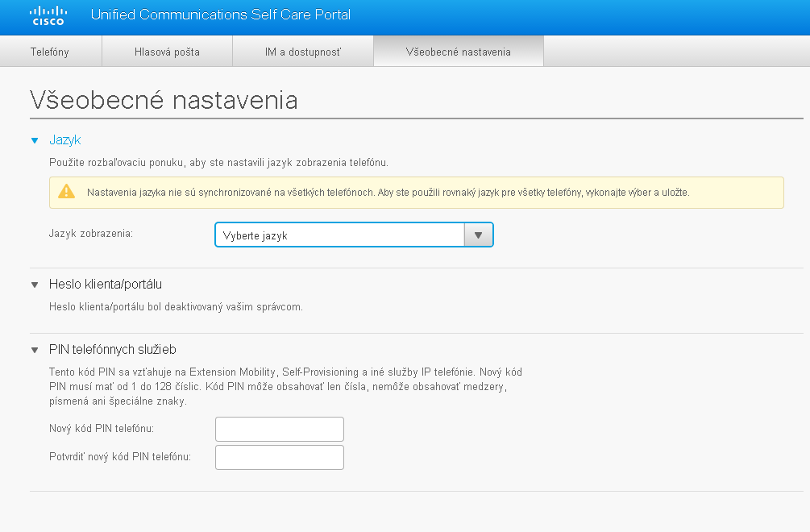Viewport: 810px width, 532px height.
Task: Focus the Potvrdiť nový kód PIN telefónu field
Action: [x=280, y=458]
